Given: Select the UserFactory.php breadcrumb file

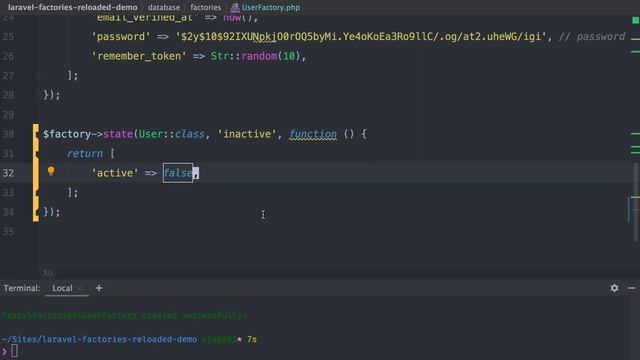Looking at the screenshot, I should (271, 7).
